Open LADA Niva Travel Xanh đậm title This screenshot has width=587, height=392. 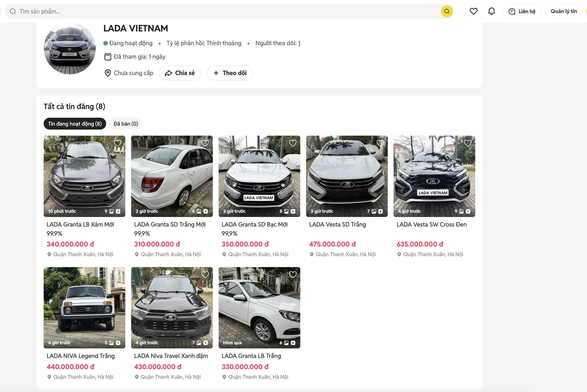pyautogui.click(x=171, y=356)
